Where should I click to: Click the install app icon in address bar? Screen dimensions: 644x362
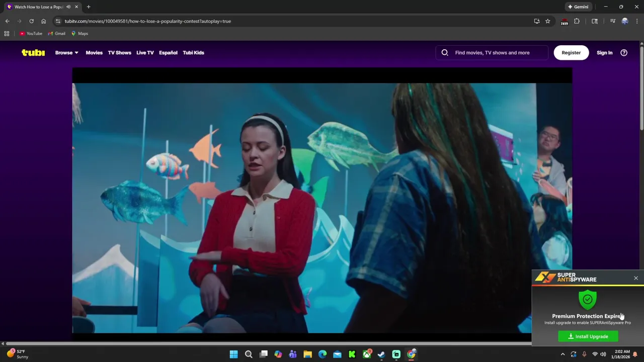pyautogui.click(x=537, y=21)
